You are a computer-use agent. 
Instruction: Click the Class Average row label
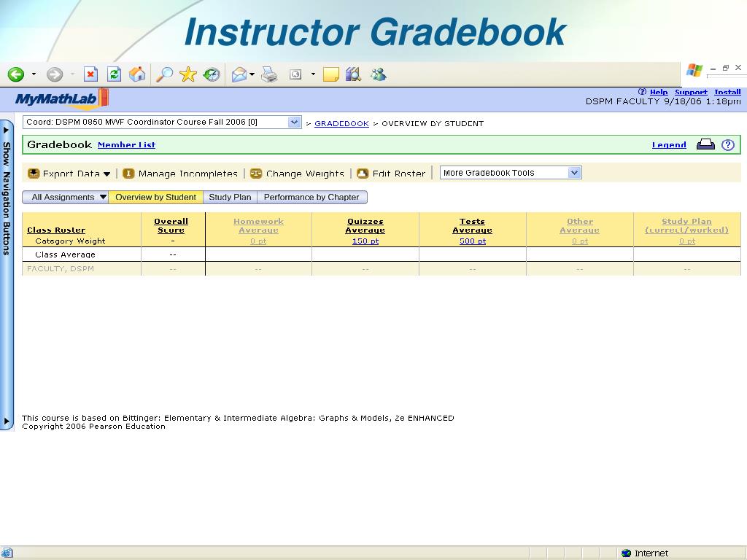tap(65, 254)
